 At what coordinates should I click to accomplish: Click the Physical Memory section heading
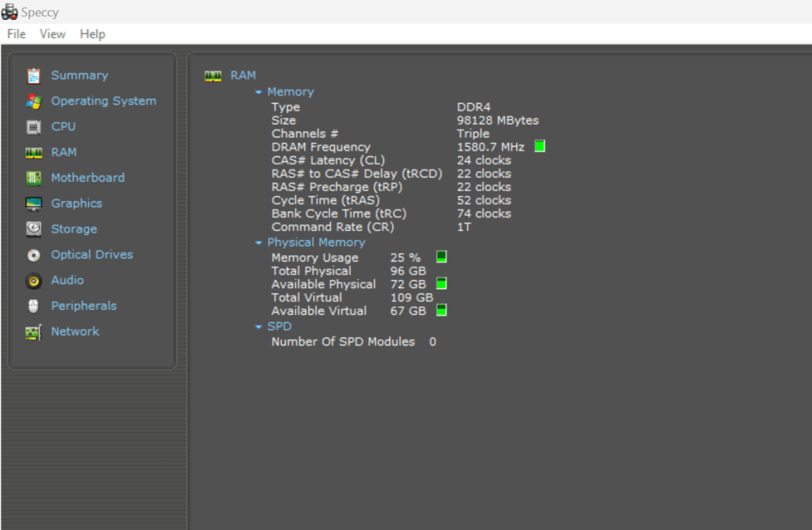pyautogui.click(x=316, y=243)
